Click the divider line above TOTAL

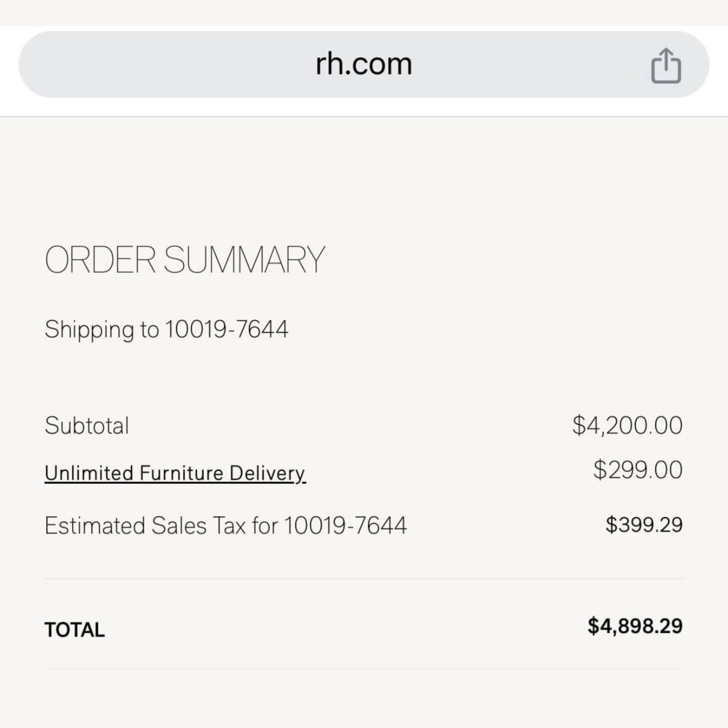364,579
